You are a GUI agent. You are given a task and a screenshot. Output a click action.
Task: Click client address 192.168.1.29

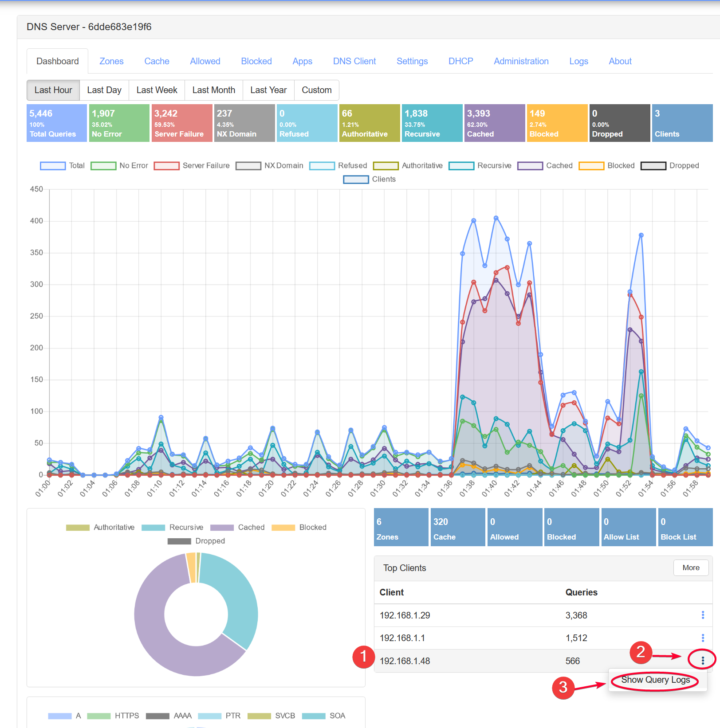405,615
